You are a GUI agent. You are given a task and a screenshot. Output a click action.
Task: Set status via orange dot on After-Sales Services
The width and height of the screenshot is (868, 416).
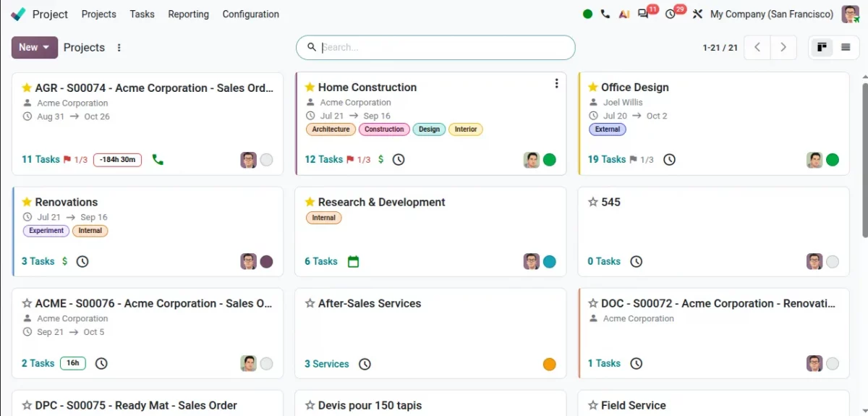coord(550,364)
